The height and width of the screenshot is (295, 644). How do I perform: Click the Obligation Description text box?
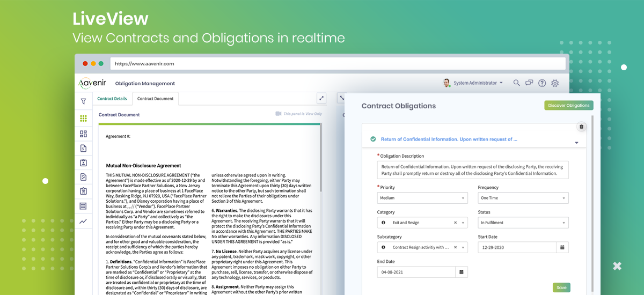(x=473, y=170)
